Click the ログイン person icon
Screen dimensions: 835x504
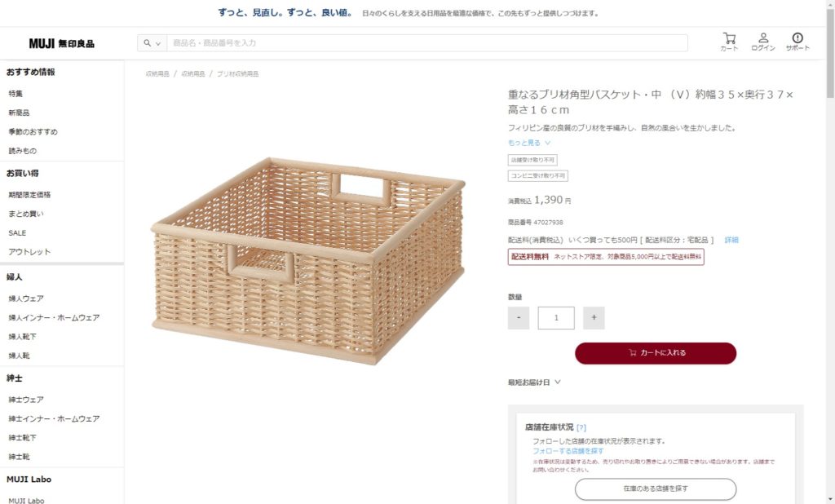tap(763, 40)
